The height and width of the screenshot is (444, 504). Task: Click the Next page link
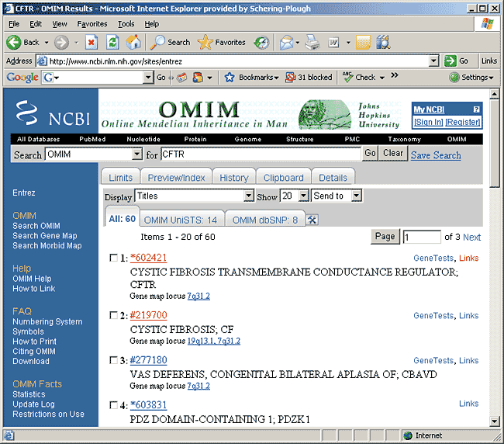472,237
